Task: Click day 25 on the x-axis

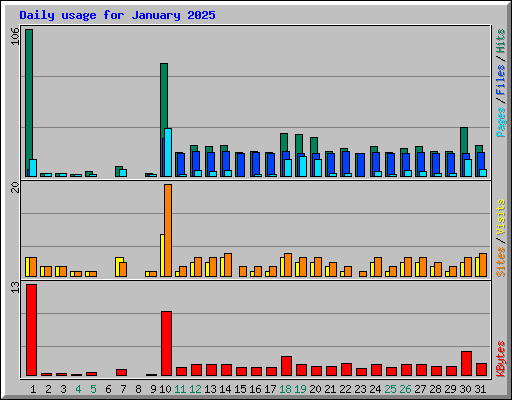Action: click(x=390, y=389)
